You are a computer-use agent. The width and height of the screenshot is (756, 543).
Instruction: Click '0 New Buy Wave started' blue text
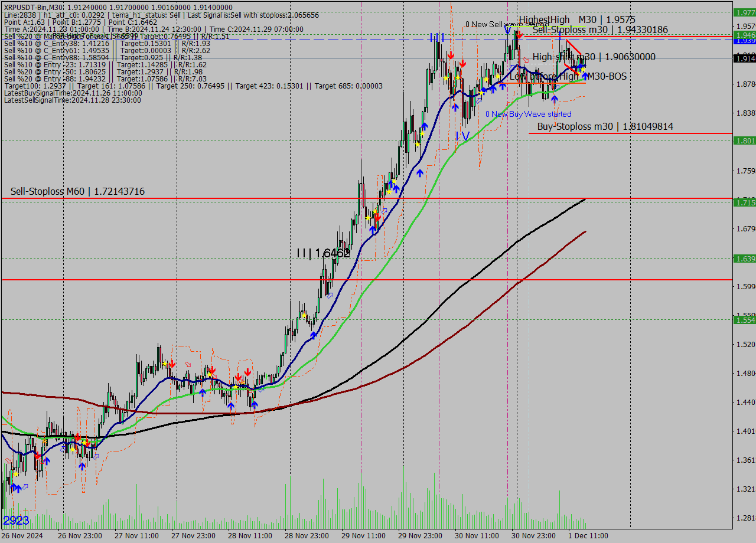pos(529,114)
